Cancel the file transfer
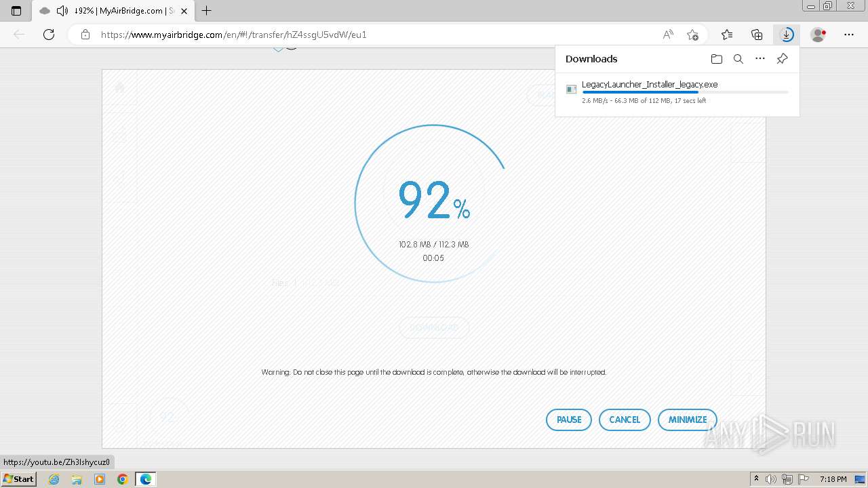The height and width of the screenshot is (488, 868). pyautogui.click(x=625, y=420)
